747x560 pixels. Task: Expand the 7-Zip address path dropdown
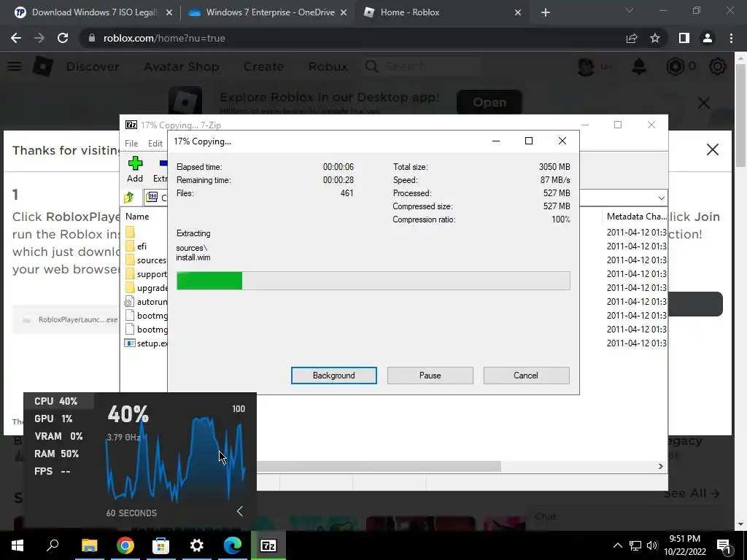661,198
